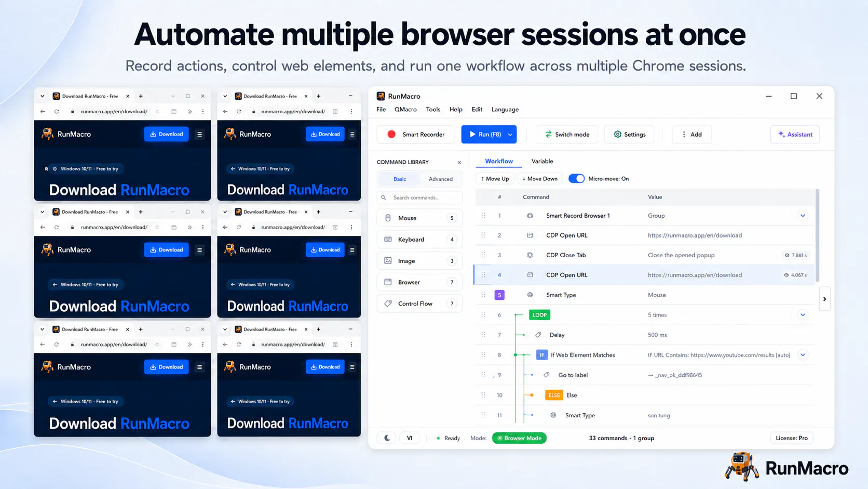This screenshot has width=868, height=489.
Task: Switch command library to Basic
Action: coord(400,179)
